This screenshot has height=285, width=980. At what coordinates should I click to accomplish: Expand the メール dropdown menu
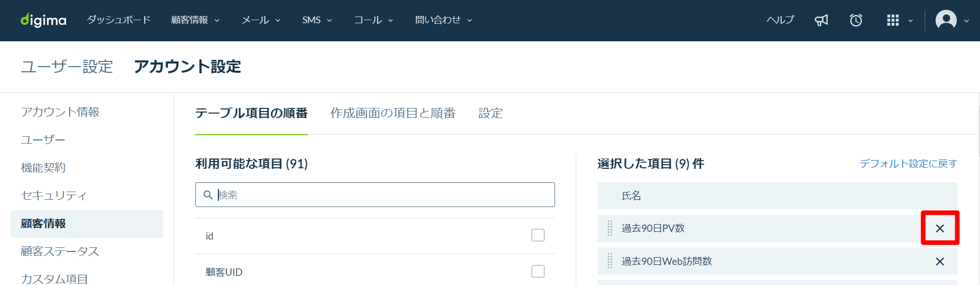(x=261, y=20)
